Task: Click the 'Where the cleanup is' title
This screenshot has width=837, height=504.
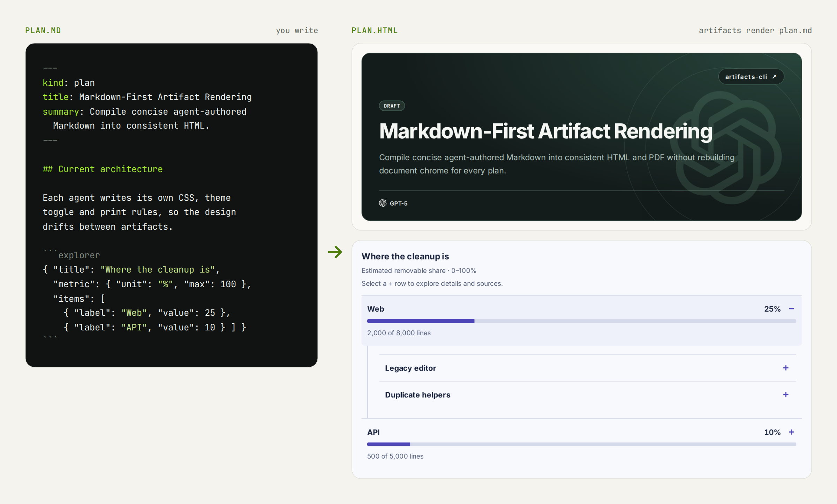Action: (405, 257)
